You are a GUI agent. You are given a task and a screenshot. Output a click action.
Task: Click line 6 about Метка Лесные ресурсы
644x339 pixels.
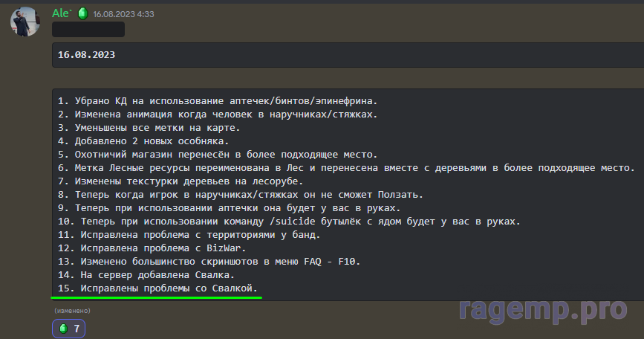345,168
